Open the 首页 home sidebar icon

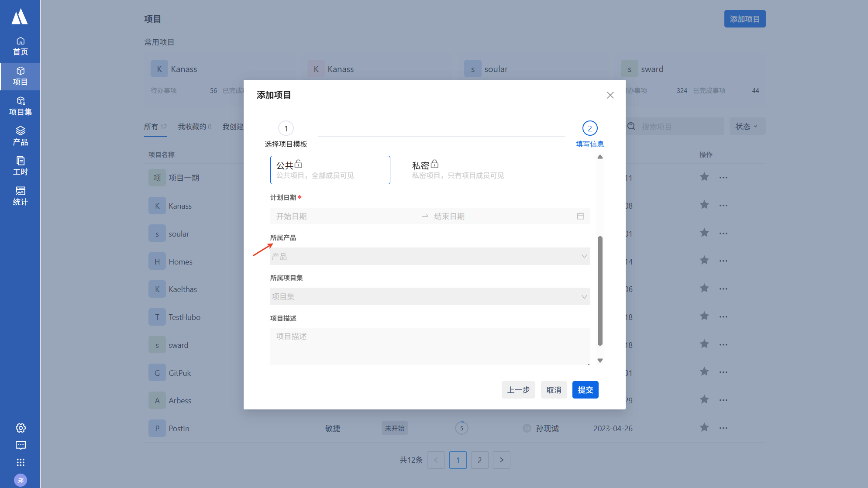tap(20, 46)
